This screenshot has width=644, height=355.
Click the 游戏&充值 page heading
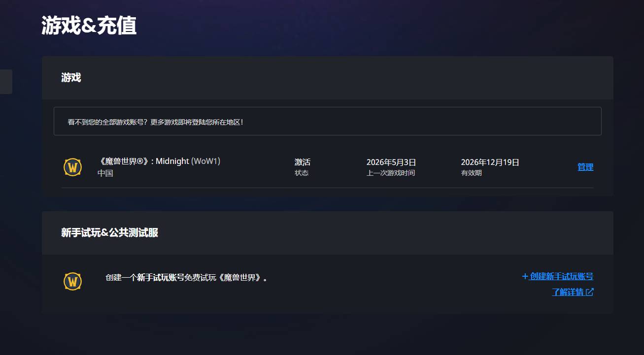(89, 26)
